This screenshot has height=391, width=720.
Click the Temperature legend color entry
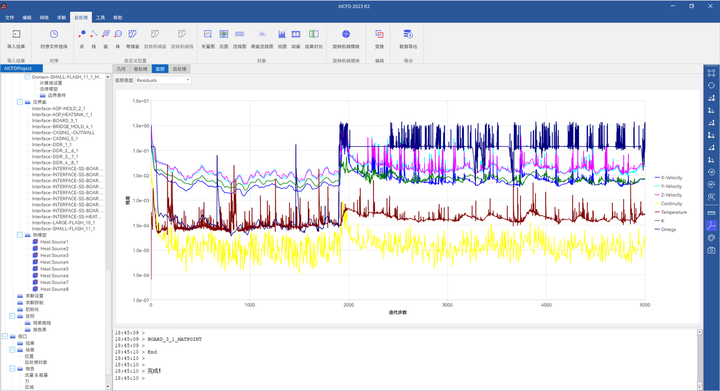click(x=658, y=212)
